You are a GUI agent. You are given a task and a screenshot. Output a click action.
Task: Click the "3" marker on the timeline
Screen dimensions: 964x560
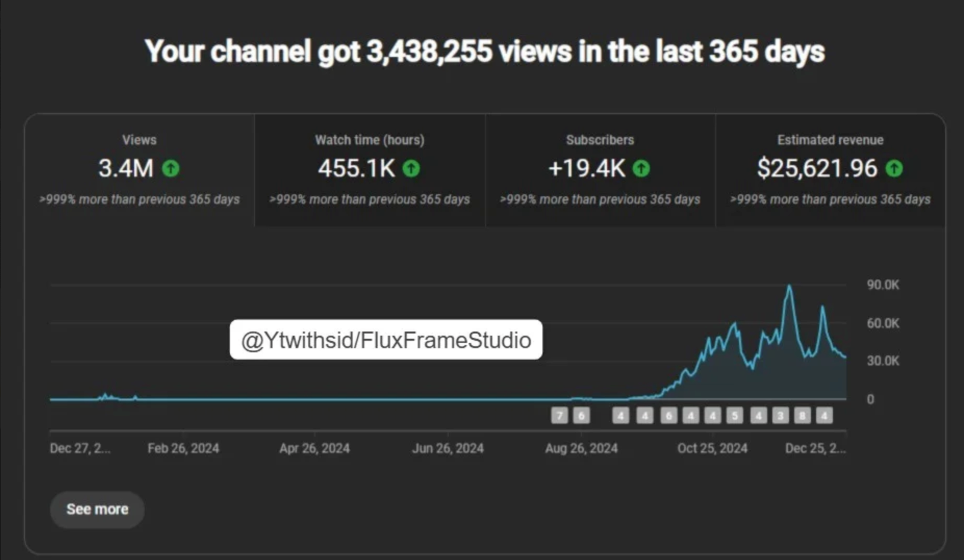(780, 415)
